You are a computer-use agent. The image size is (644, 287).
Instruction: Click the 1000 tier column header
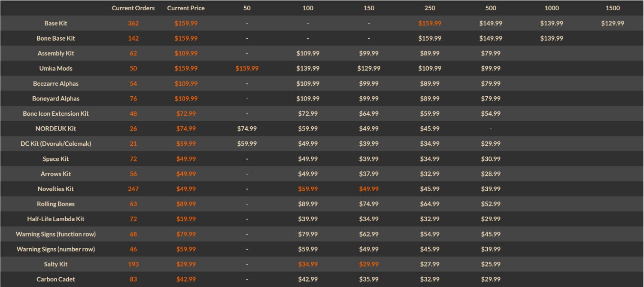coord(552,8)
